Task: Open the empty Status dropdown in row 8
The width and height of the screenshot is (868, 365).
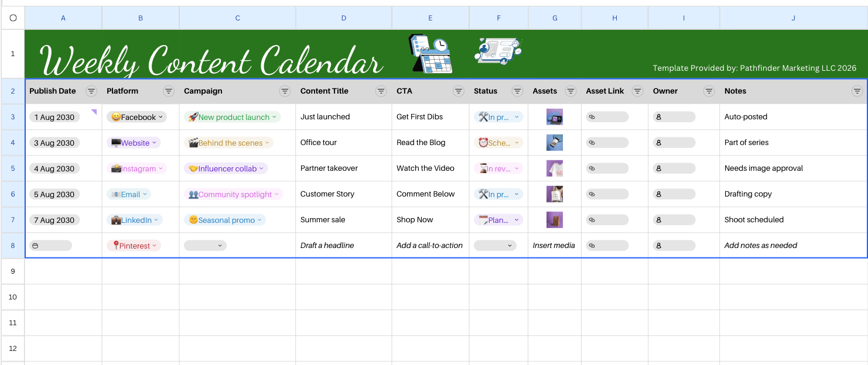Action: 495,246
